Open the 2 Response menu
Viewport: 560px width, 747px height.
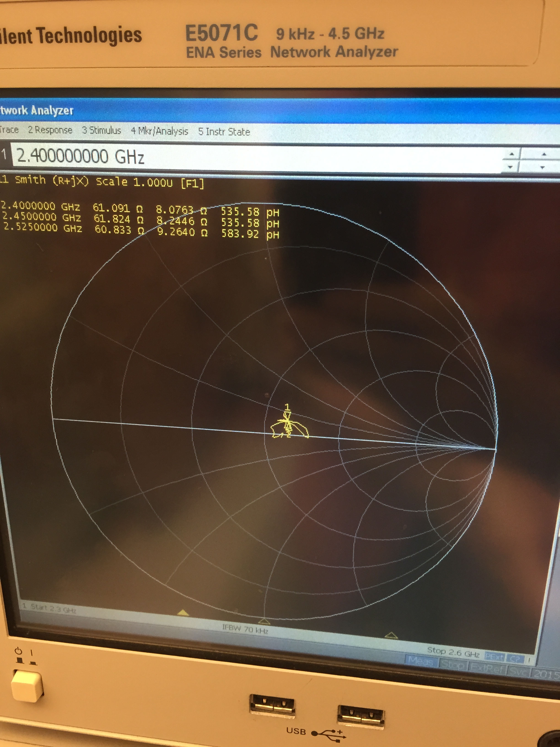50,130
